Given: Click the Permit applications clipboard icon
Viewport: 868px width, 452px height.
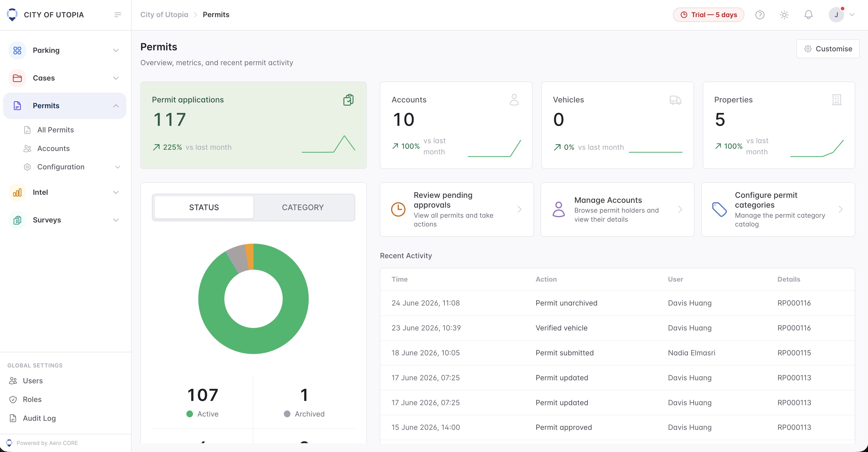Looking at the screenshot, I should pos(348,100).
